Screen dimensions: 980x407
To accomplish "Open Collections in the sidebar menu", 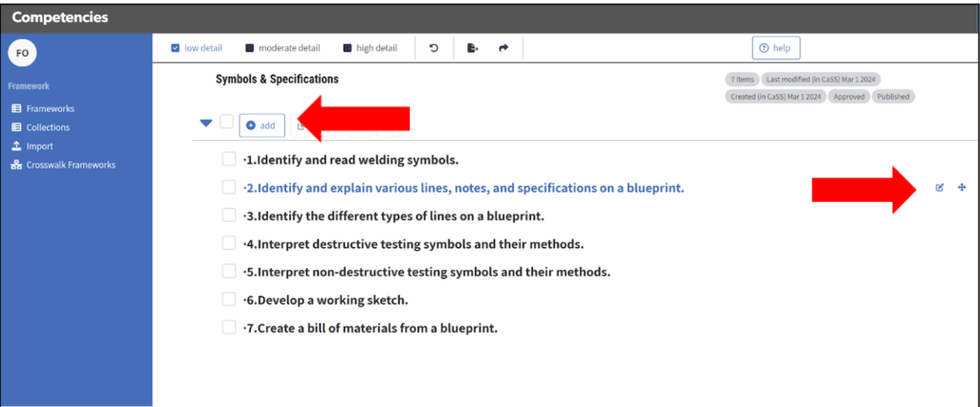I will tap(48, 127).
